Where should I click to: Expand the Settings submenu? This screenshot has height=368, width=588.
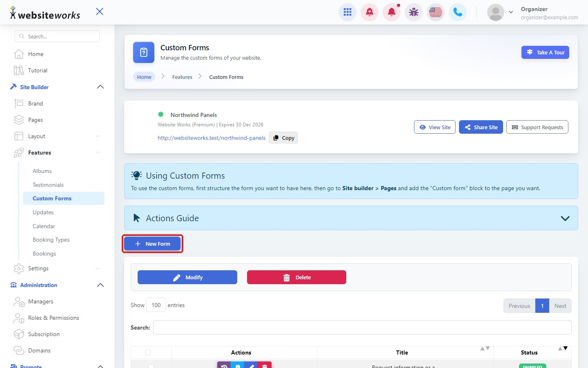(98, 268)
